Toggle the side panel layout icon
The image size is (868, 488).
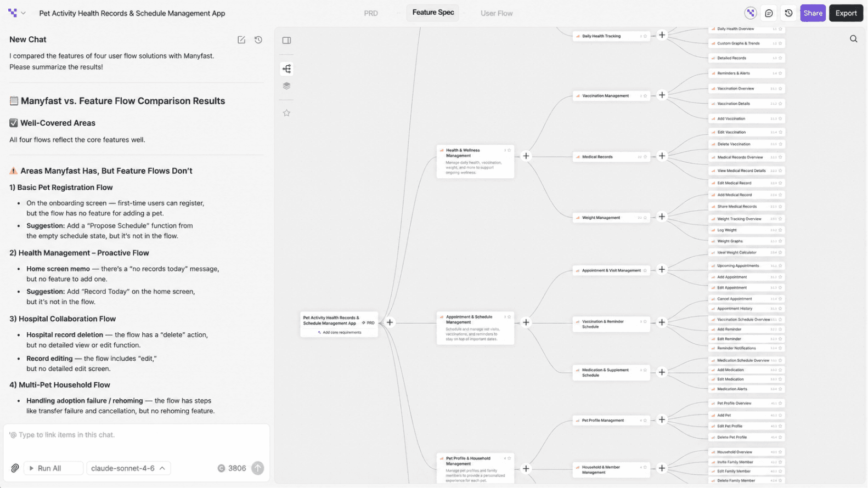coord(286,40)
